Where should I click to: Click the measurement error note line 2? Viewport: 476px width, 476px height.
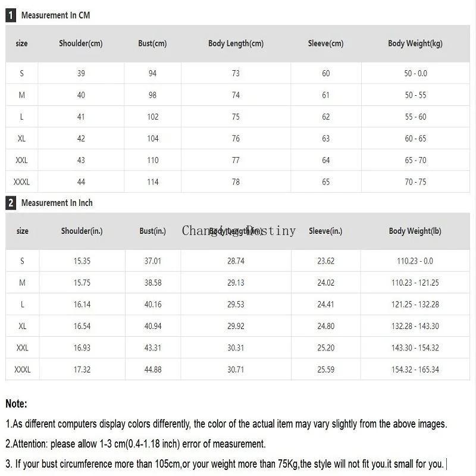click(x=136, y=444)
